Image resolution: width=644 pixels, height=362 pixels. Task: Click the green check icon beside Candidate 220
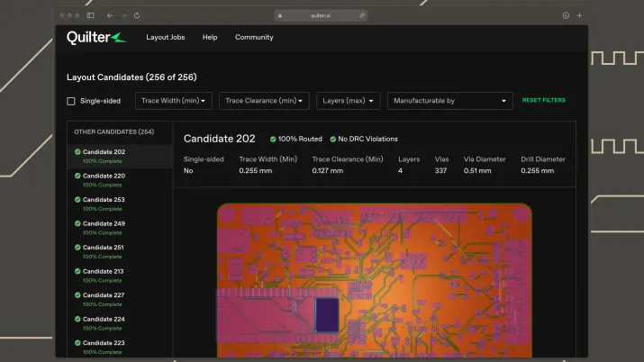coord(77,176)
